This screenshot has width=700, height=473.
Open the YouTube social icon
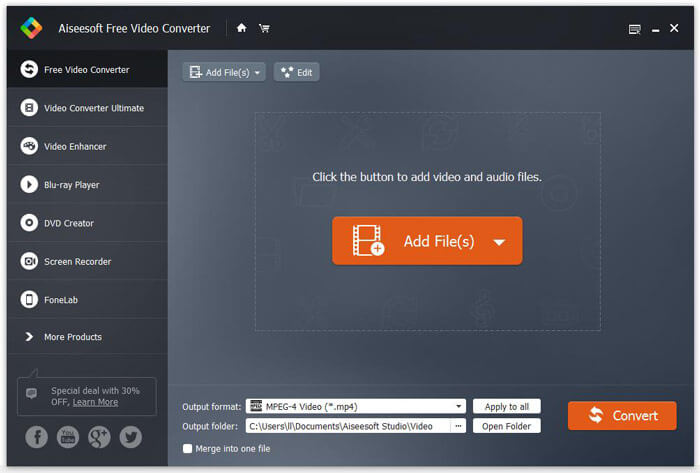68,436
